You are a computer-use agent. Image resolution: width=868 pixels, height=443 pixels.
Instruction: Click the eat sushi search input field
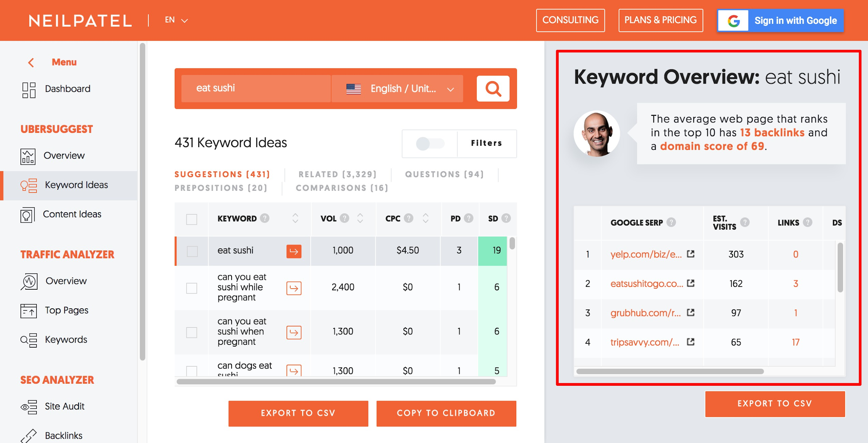click(x=256, y=88)
